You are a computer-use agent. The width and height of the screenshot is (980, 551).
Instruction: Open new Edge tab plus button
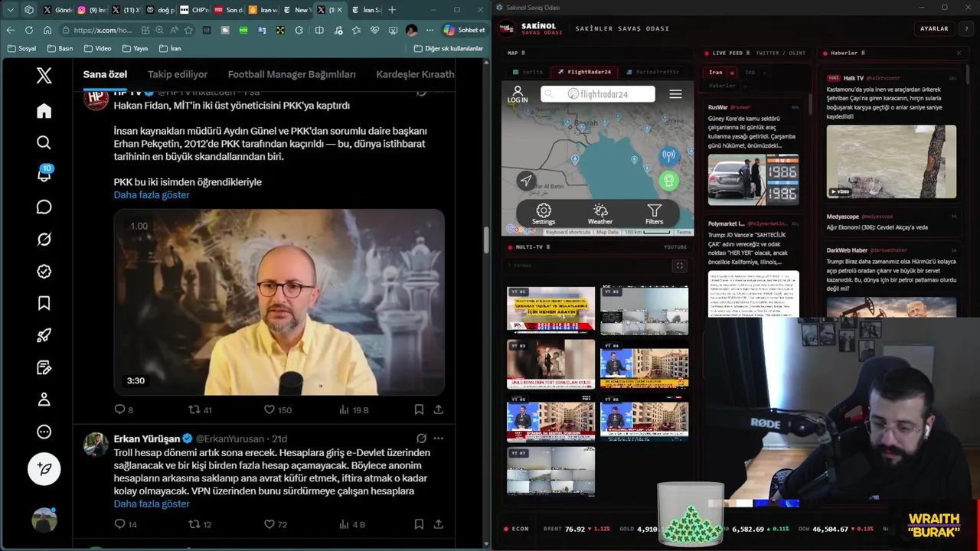(392, 10)
